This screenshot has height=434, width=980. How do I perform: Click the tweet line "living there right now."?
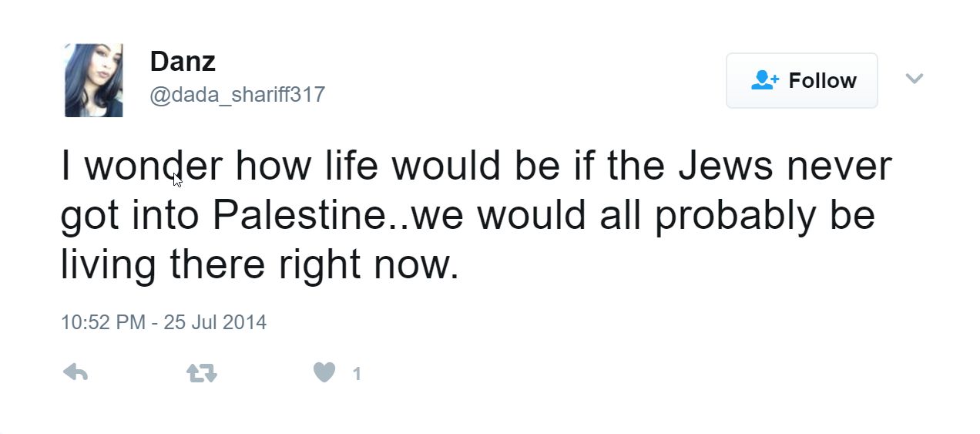coord(260,264)
